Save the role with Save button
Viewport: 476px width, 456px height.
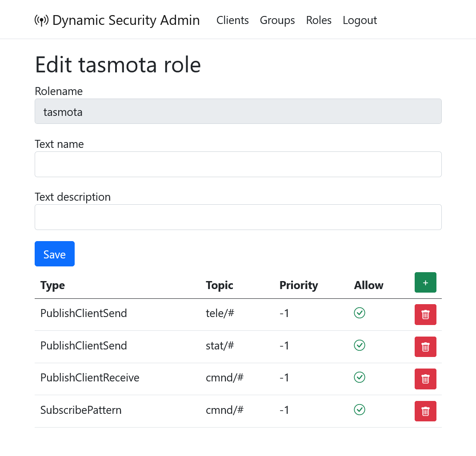[55, 254]
